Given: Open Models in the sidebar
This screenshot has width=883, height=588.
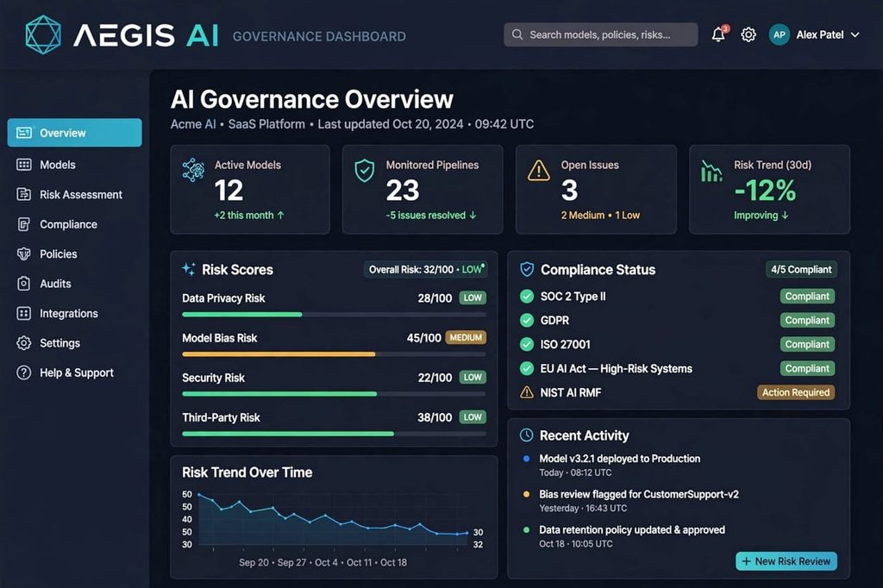Looking at the screenshot, I should pyautogui.click(x=74, y=165).
